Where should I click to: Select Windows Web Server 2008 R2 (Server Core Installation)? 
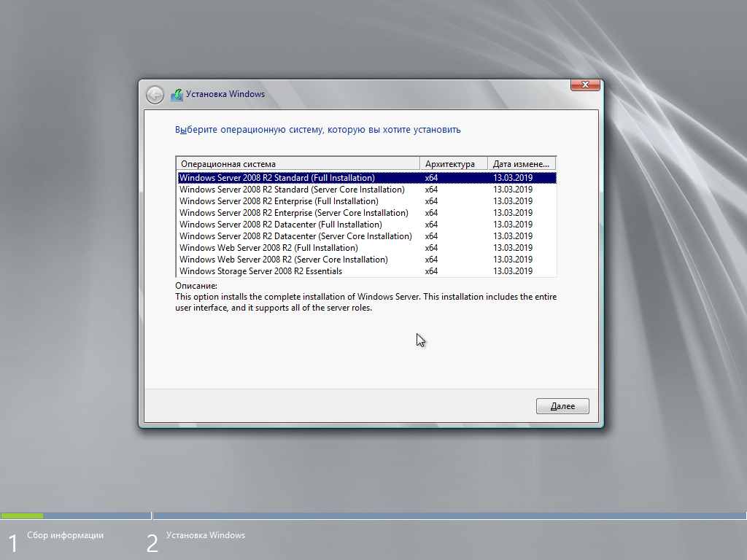(x=367, y=260)
